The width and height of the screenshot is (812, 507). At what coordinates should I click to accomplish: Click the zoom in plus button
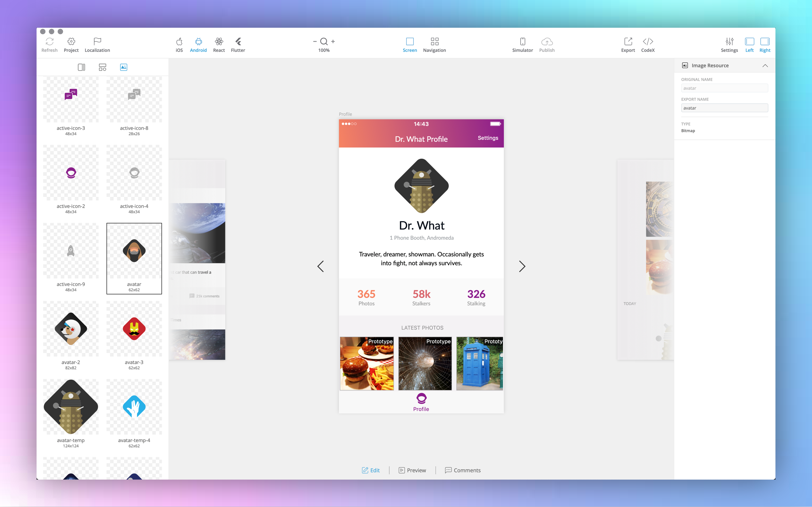pos(333,41)
